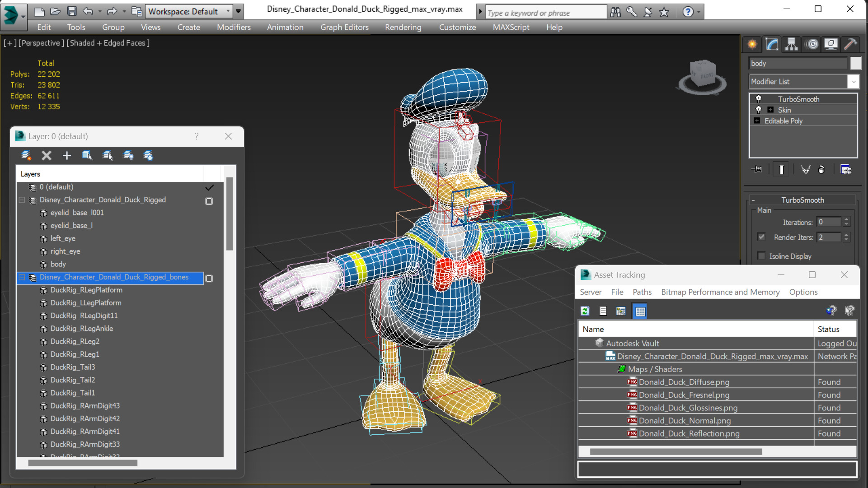Click the Refresh icon in Asset Tracking
Image resolution: width=868 pixels, height=488 pixels.
[x=585, y=311]
